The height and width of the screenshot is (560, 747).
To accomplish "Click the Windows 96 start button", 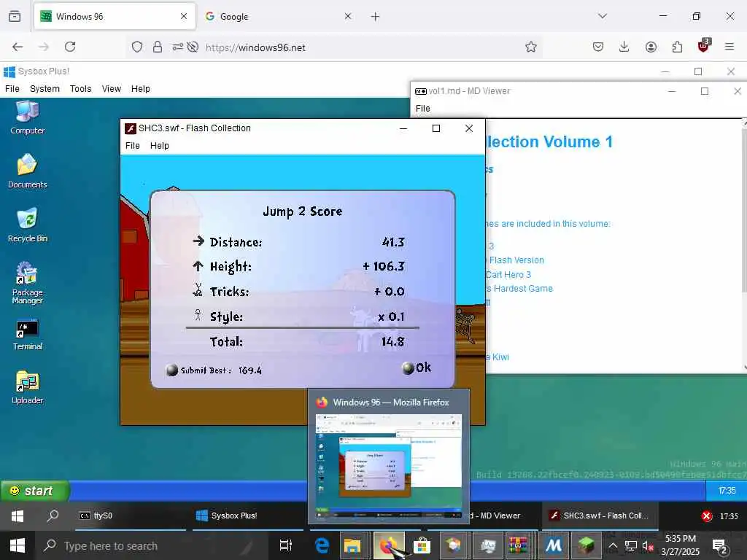I will [x=35, y=491].
